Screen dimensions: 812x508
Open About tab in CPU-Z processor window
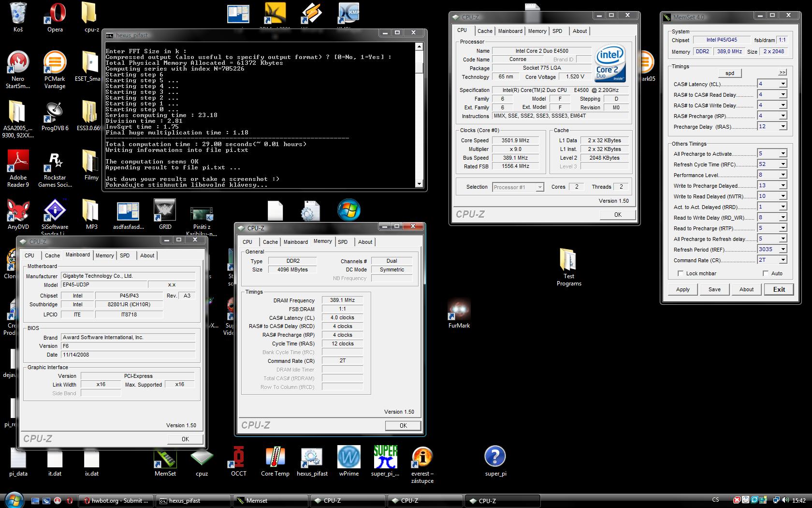click(580, 31)
